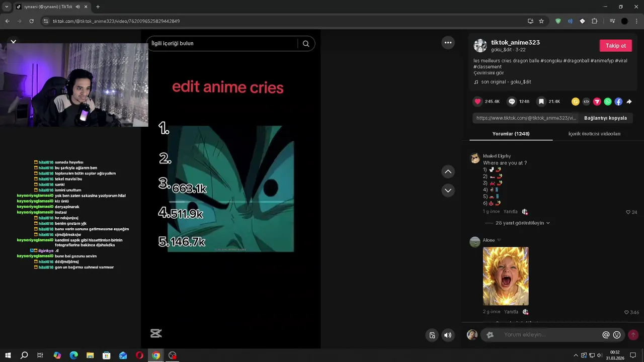Show hidden system tray icons
The width and height of the screenshot is (644, 362).
(576, 355)
